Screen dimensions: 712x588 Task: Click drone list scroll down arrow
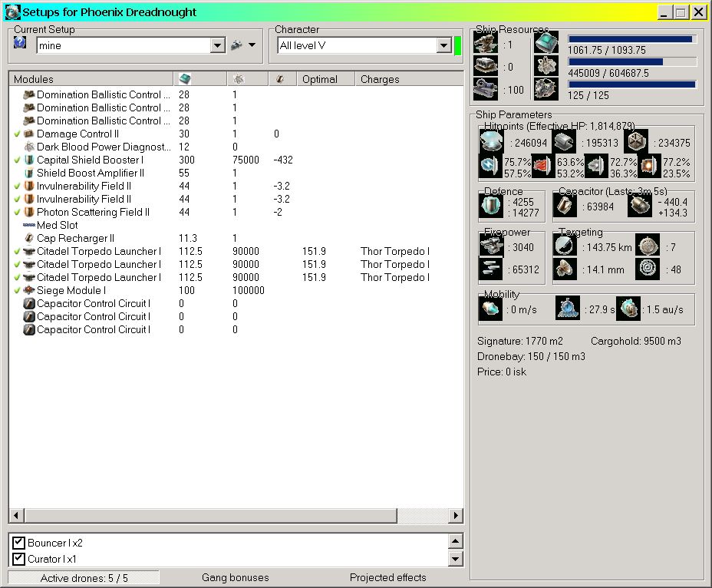point(456,559)
